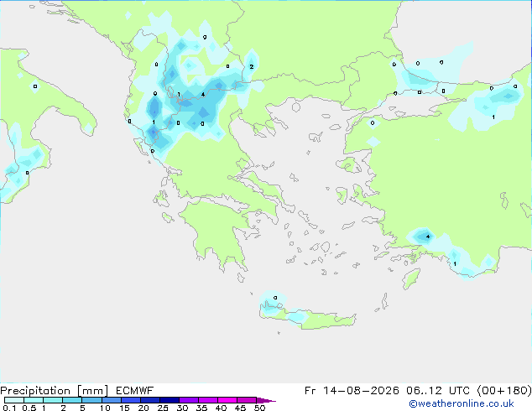The height and width of the screenshot is (411, 532).
Task: Click the legend scale label '20'
Action: [143, 408]
